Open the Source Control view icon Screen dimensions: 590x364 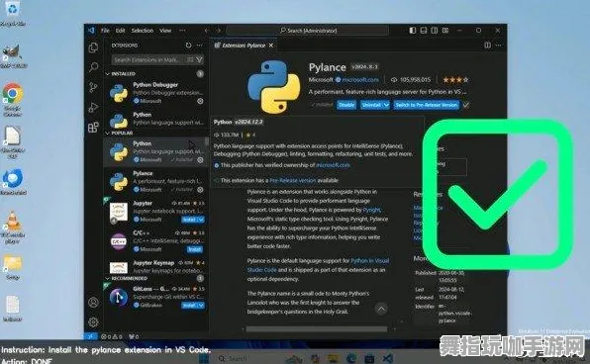pos(93,87)
